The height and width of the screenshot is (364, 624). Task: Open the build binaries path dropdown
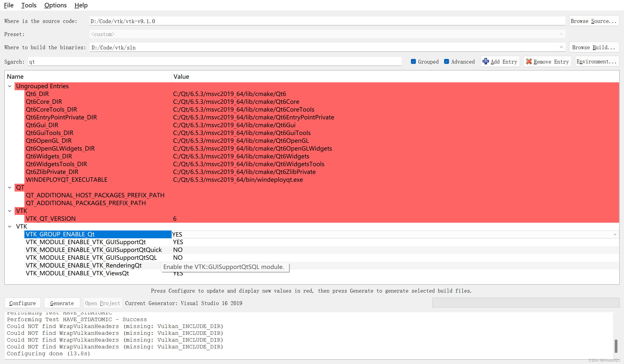point(561,47)
